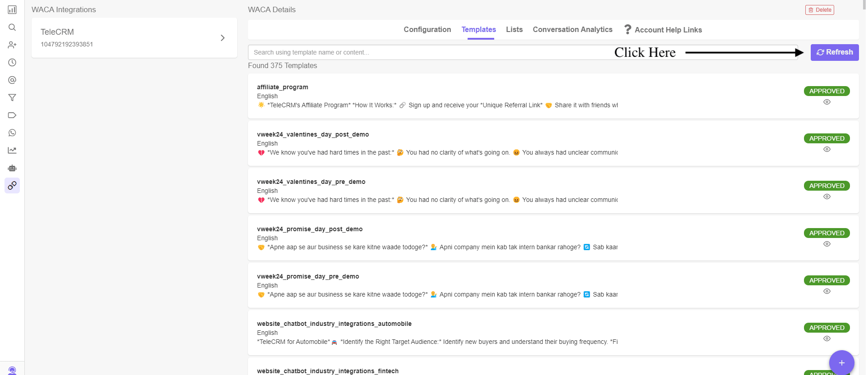868x375 pixels.
Task: Open the WhatsApp sidebar icon
Action: coord(12,133)
